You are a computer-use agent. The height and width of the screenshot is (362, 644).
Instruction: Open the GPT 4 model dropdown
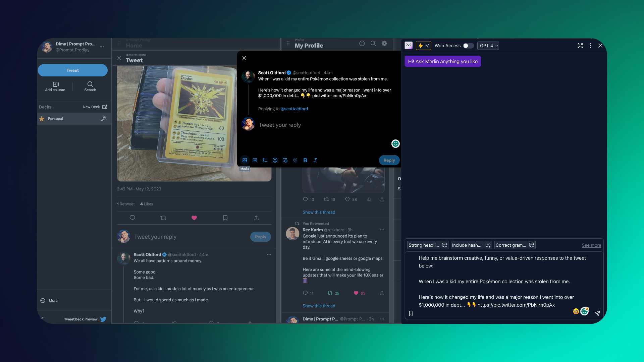click(x=488, y=46)
